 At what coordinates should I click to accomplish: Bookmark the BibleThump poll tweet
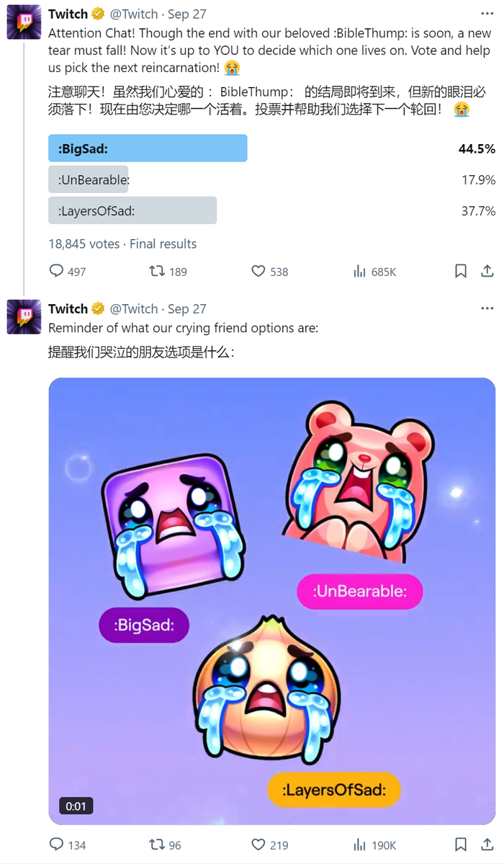point(461,271)
